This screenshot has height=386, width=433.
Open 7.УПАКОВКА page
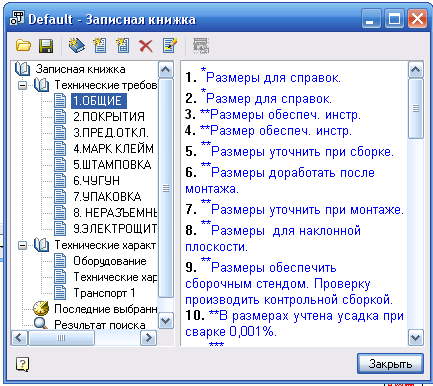[107, 196]
